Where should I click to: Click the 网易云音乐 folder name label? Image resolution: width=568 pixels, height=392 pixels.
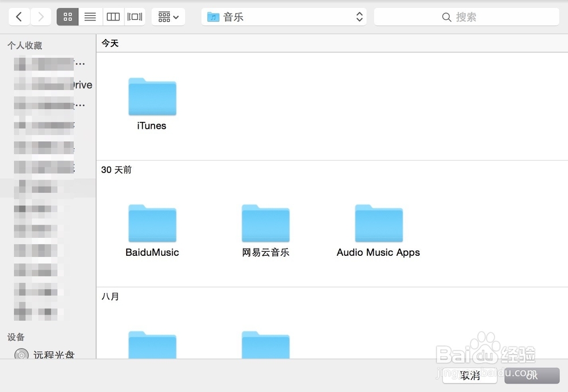click(265, 252)
